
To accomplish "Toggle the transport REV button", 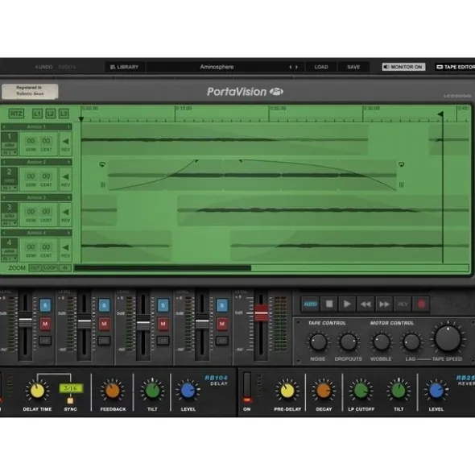I will [403, 304].
